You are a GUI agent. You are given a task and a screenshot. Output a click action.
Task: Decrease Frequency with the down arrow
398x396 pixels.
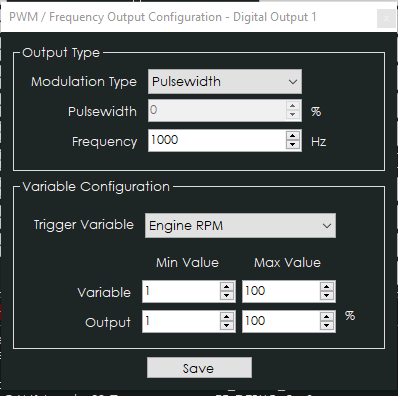tap(293, 145)
